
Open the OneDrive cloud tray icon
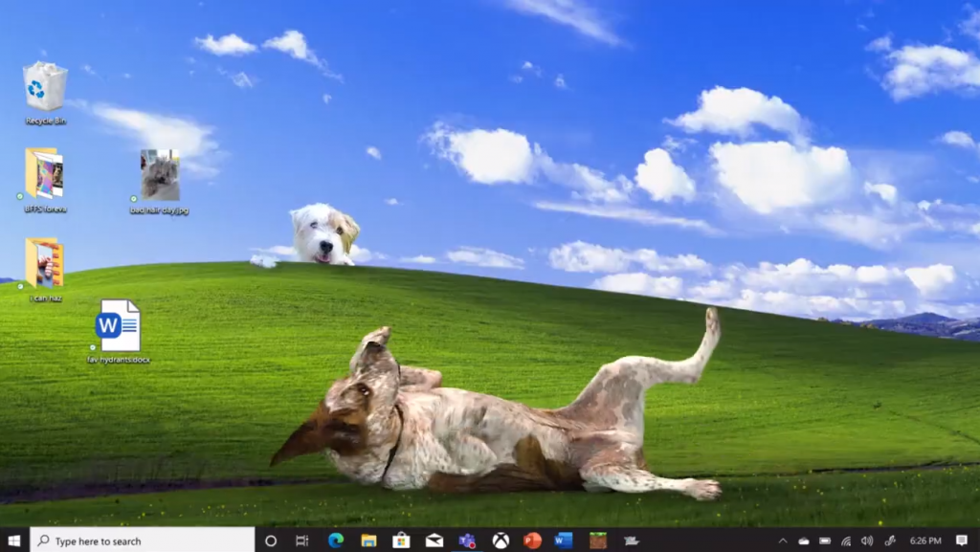click(x=804, y=541)
